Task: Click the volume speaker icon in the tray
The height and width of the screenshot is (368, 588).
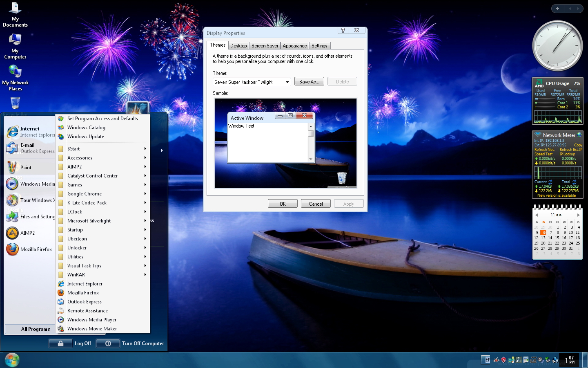Action: point(540,360)
